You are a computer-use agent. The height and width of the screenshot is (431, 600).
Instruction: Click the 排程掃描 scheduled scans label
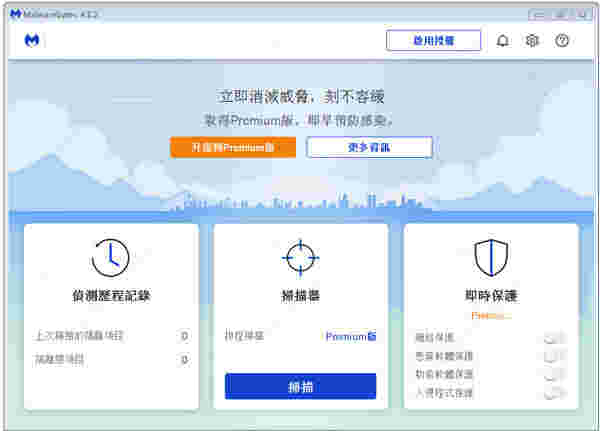244,336
